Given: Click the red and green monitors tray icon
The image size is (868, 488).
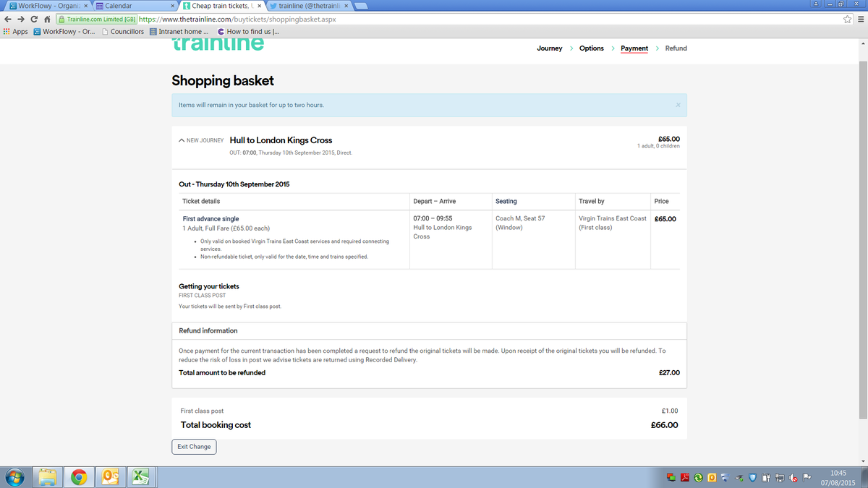Looking at the screenshot, I should click(x=671, y=478).
